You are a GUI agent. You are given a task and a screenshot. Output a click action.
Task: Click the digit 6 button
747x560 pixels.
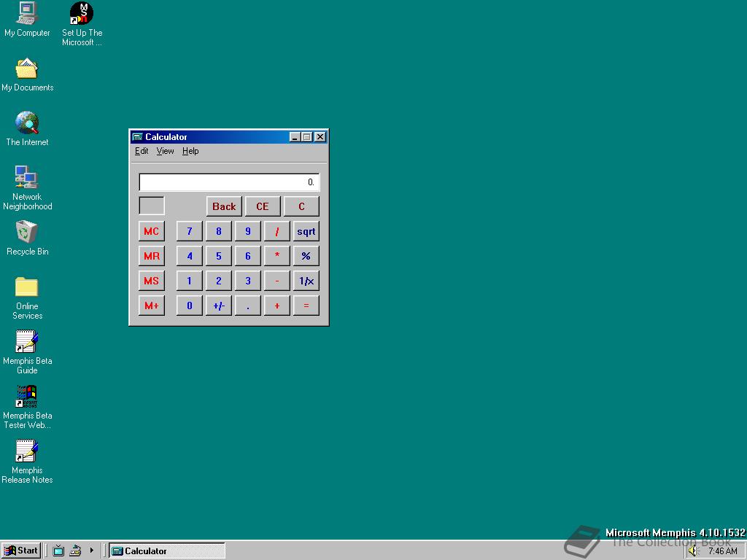tap(248, 256)
